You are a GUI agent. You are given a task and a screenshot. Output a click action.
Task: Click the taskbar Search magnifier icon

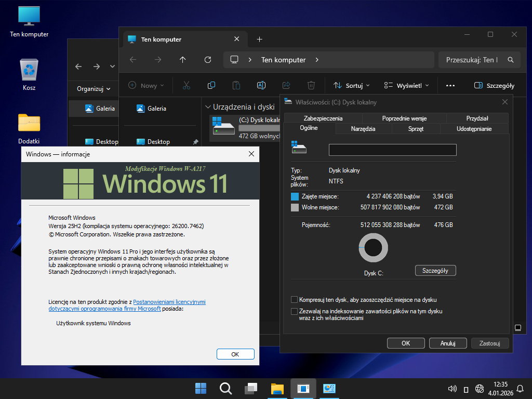[225, 388]
